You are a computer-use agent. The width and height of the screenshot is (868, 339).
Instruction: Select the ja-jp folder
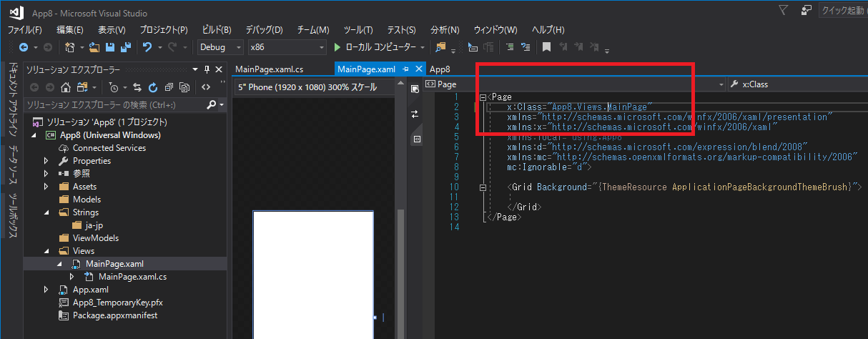(94, 225)
